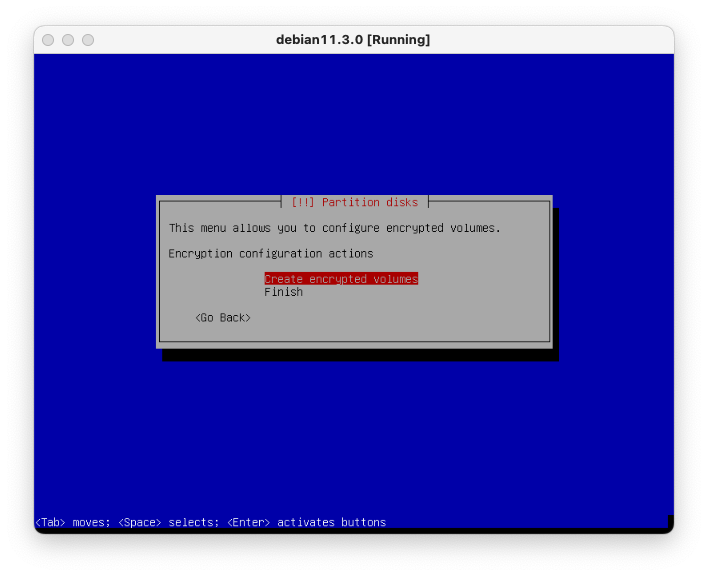This screenshot has width=708, height=576.
Task: Click the "Partition disks" dialog title text
Action: pyautogui.click(x=369, y=202)
